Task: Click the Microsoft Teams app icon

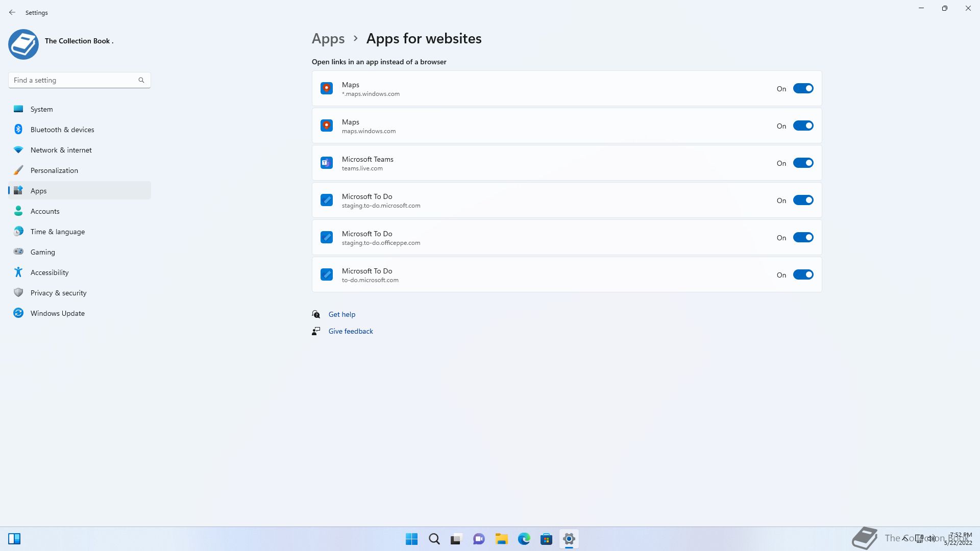Action: (x=327, y=163)
